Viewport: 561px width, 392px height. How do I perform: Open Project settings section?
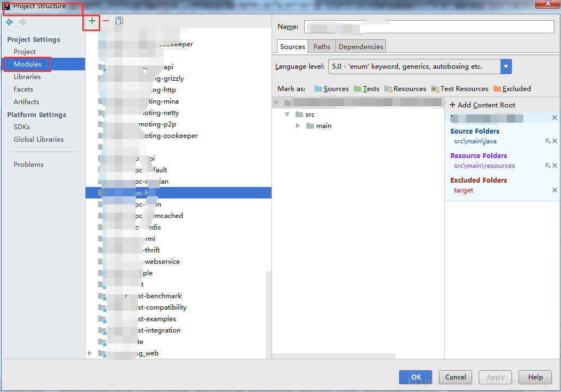tap(25, 52)
